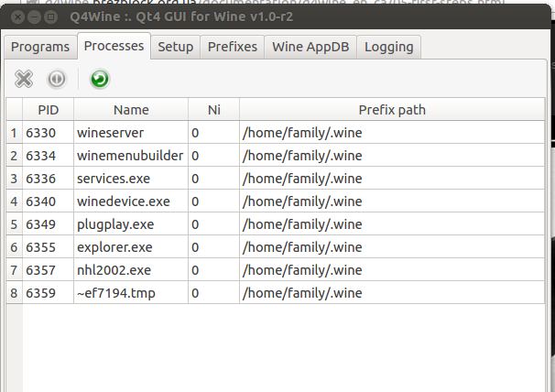Click the Ni column header
Image resolution: width=555 pixels, height=392 pixels.
click(213, 110)
